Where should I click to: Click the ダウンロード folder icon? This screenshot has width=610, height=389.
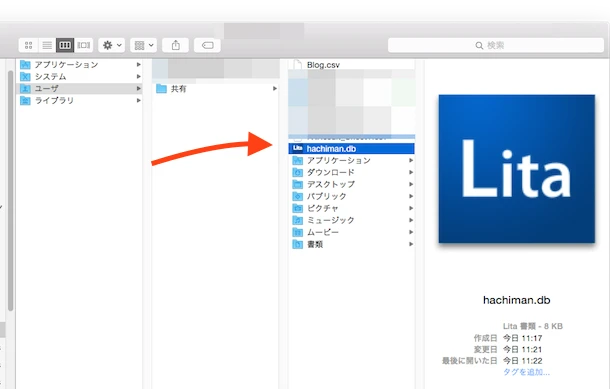pos(298,172)
